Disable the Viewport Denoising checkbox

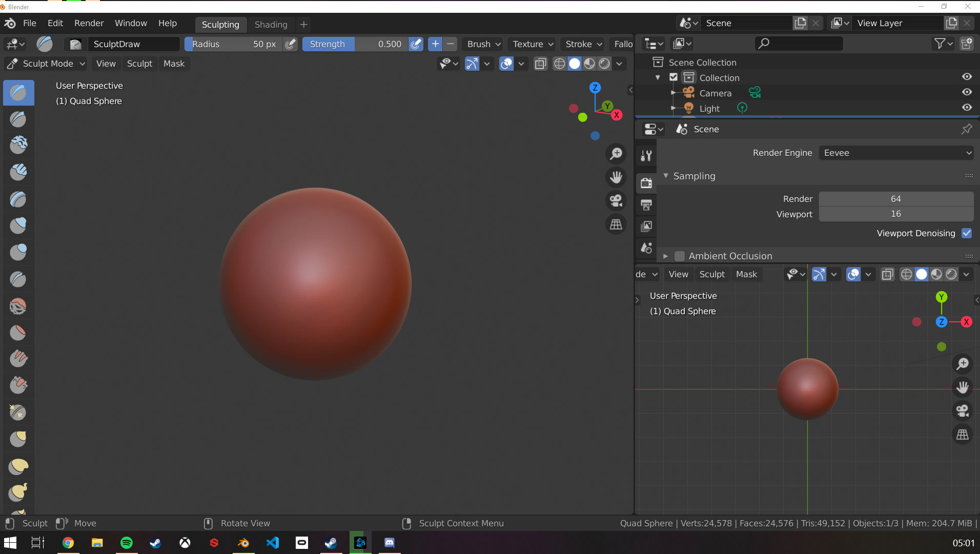(x=967, y=233)
